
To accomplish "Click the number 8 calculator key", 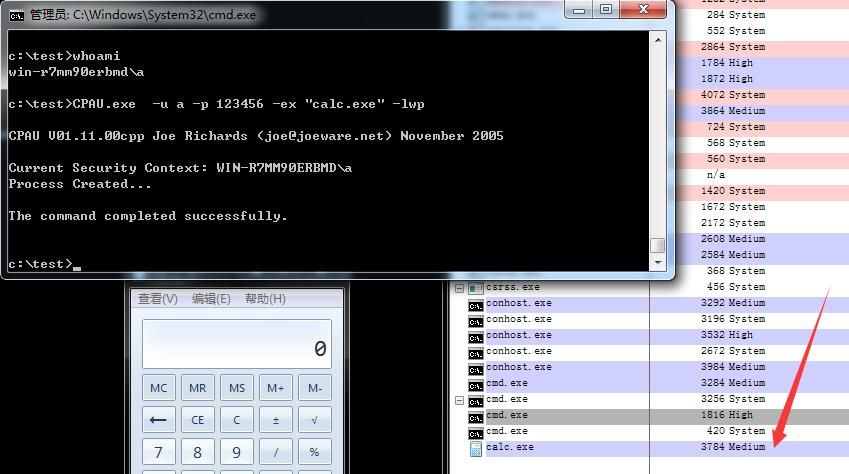I will click(198, 452).
